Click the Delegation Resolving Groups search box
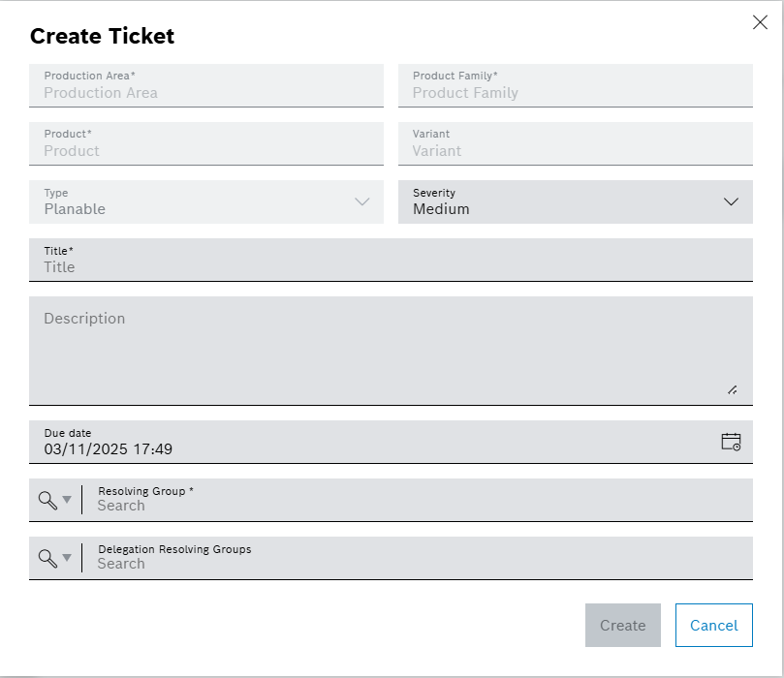The width and height of the screenshot is (784, 678). (x=388, y=562)
